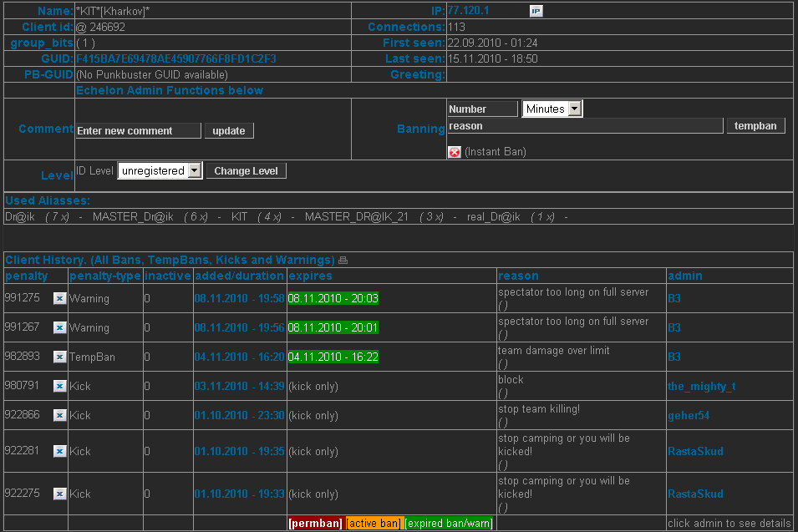
Task: Click the Number duration input field
Action: pos(482,109)
